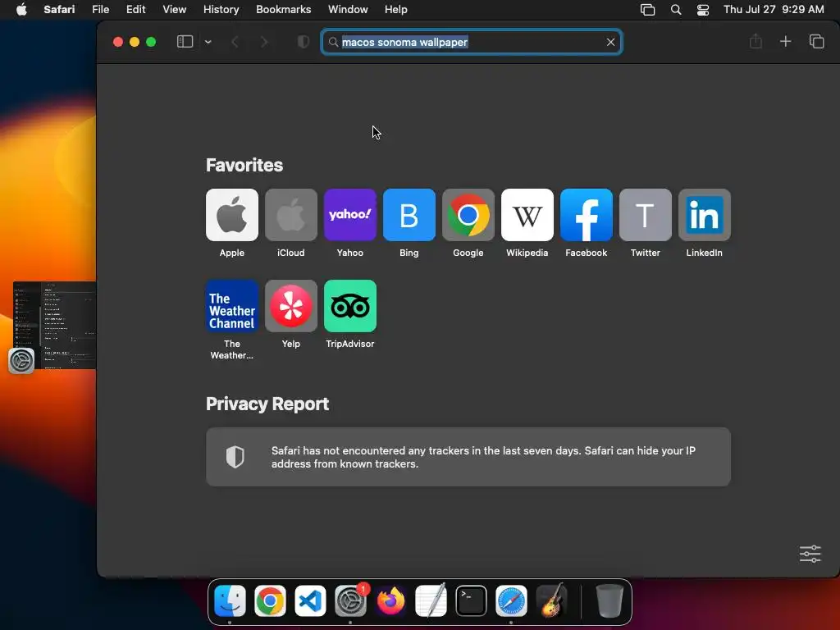Screen dimensions: 840x630
Task: Toggle the Safari sidebar button
Action: (185, 42)
